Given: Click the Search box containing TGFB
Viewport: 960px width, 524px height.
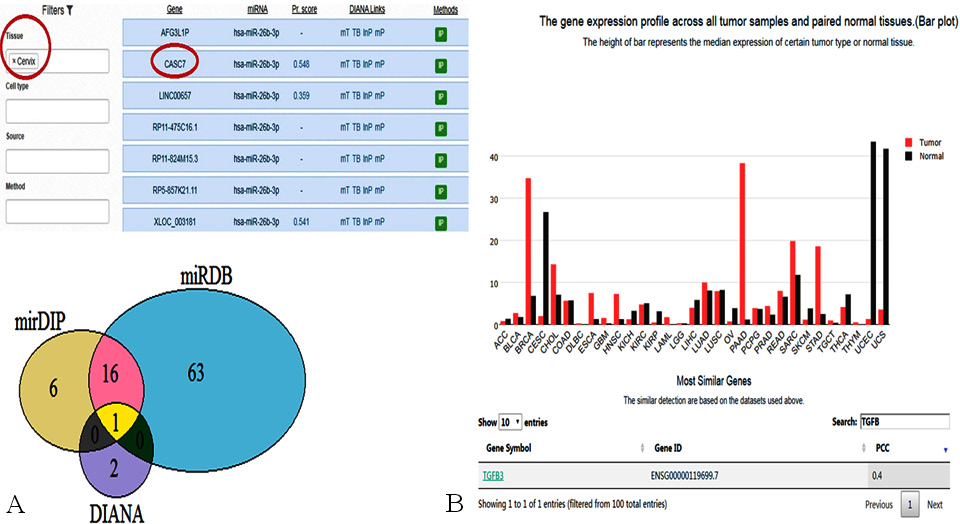Looking at the screenshot, I should click(905, 421).
